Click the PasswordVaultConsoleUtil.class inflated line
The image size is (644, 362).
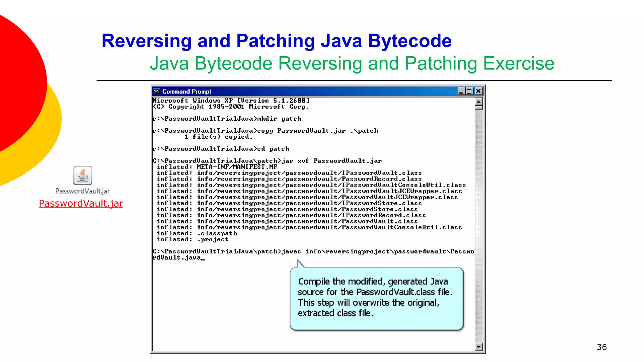[309, 228]
